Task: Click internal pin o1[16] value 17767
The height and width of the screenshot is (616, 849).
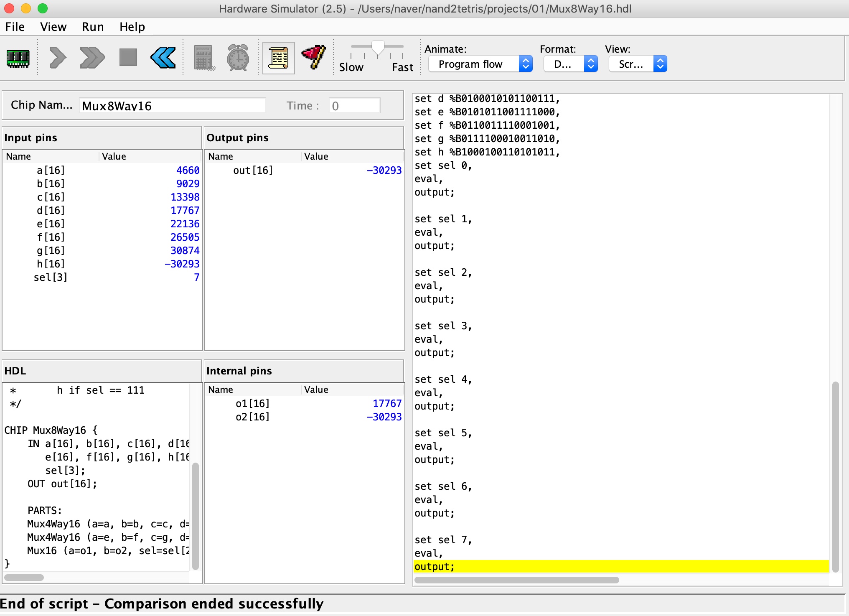Action: click(x=387, y=404)
